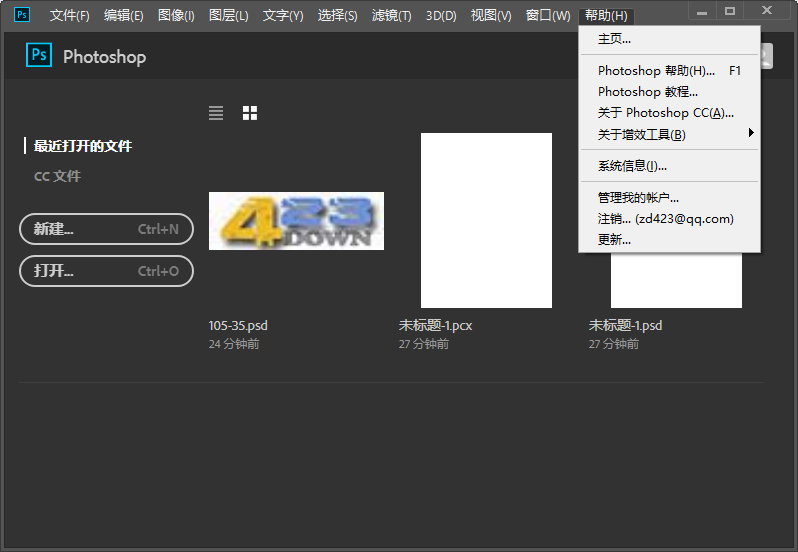Choose Photoshop 教程... menu entry

pos(669,92)
